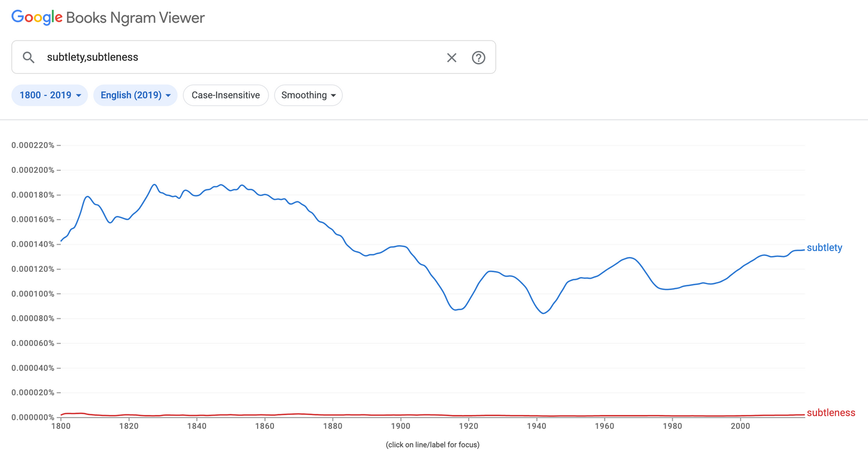This screenshot has height=461, width=868.
Task: Click the Google logo
Action: point(37,17)
